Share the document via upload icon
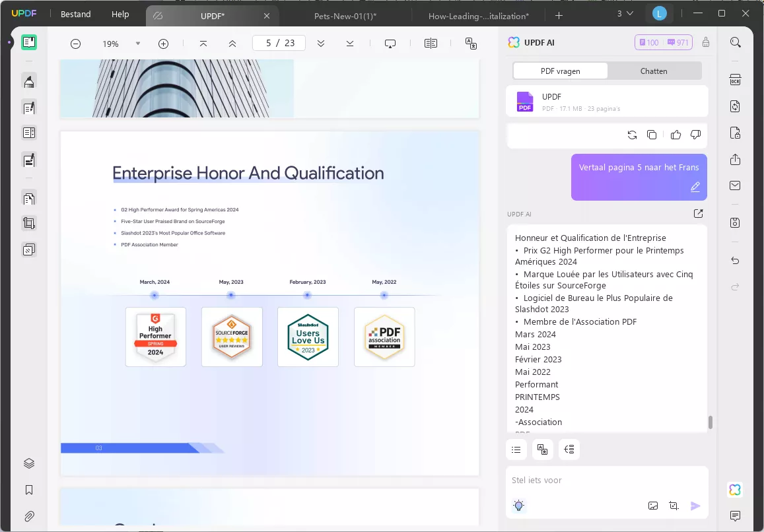The height and width of the screenshot is (532, 764). point(735,160)
